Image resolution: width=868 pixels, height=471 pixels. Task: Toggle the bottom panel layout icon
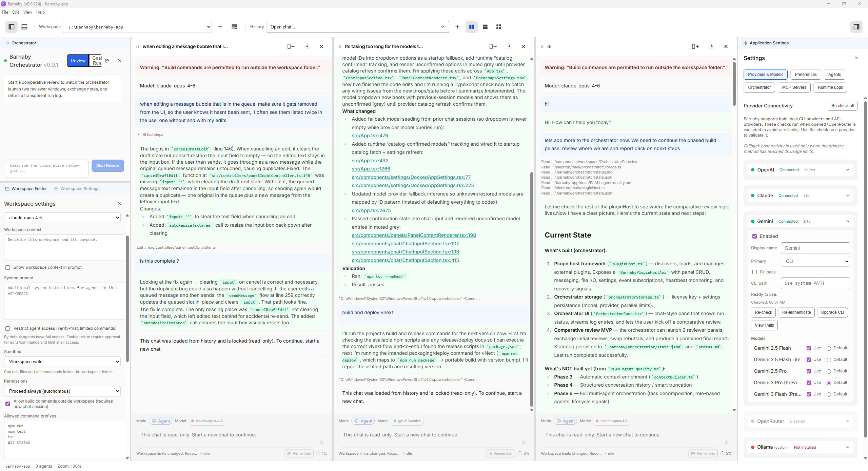tap(24, 27)
